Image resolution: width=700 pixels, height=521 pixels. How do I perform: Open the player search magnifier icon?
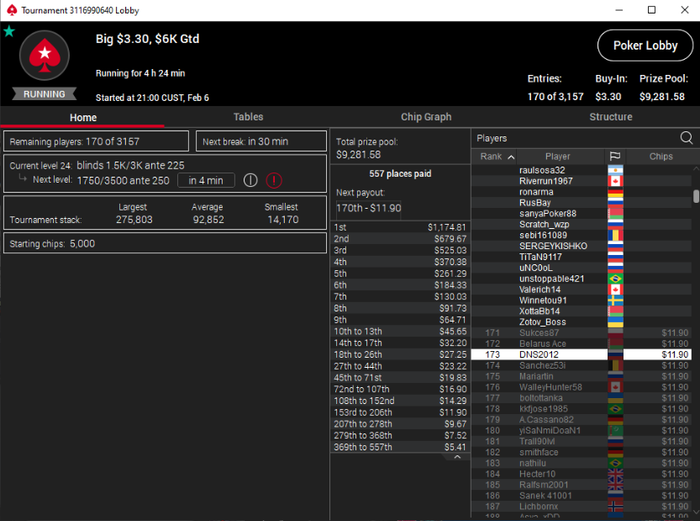tap(686, 138)
